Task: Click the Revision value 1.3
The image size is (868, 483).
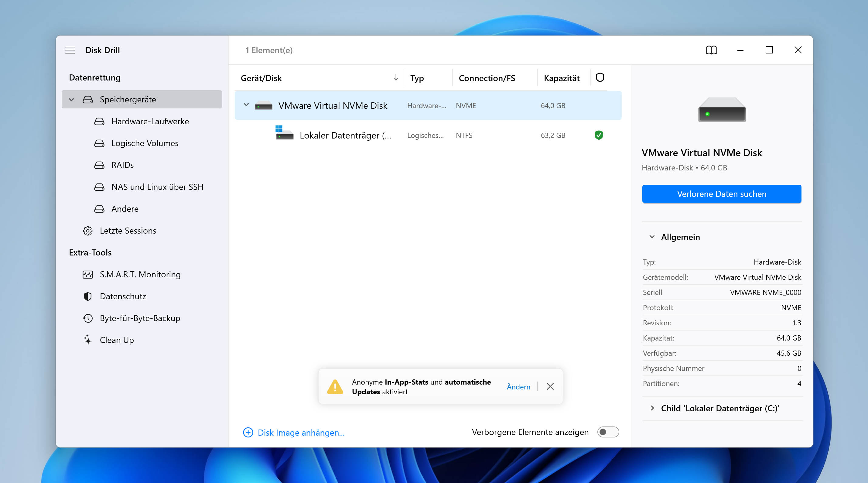Action: (x=797, y=323)
